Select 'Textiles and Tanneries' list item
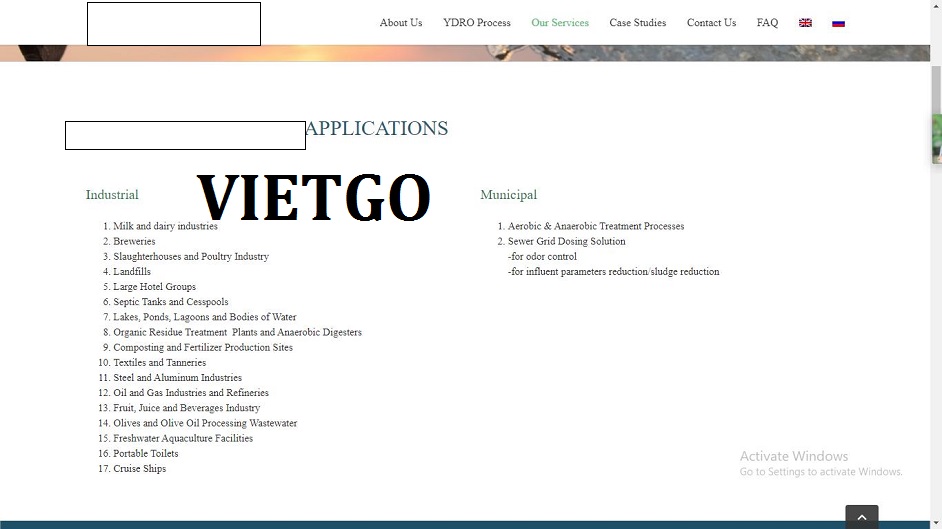Screen dimensions: 942x529 pyautogui.click(x=159, y=363)
